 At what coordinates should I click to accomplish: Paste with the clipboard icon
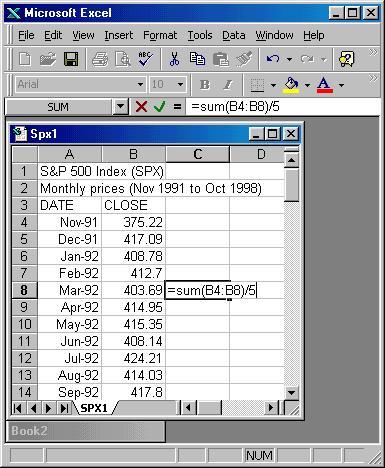point(220,59)
